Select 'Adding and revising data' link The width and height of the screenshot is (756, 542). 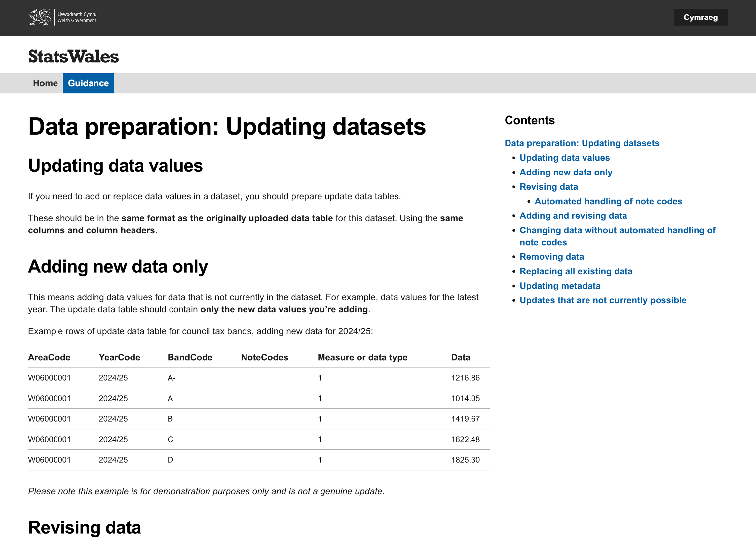(573, 216)
